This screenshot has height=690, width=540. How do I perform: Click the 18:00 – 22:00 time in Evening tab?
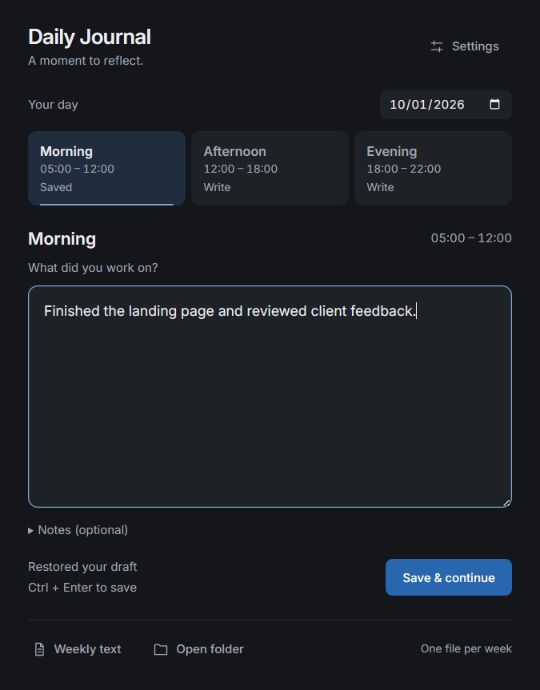[404, 169]
